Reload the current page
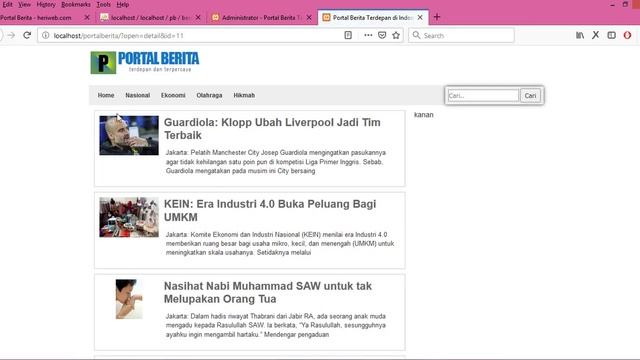 [x=27, y=36]
